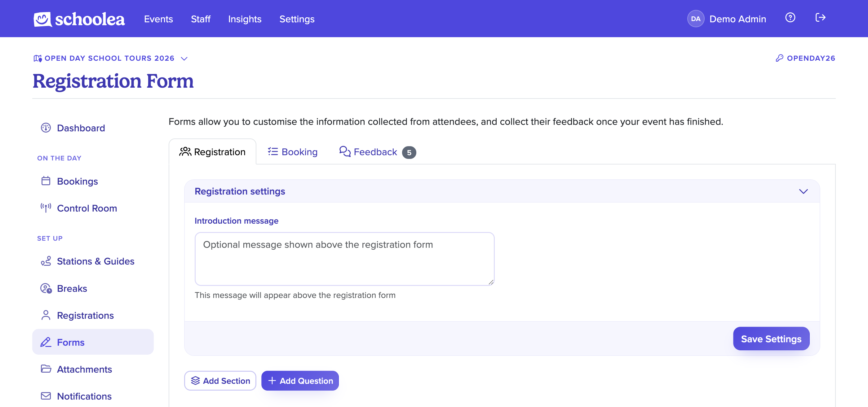Open the Staff menu
868x407 pixels.
201,19
